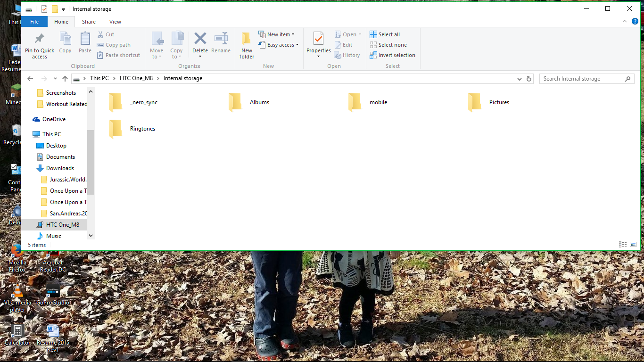Select the Copy icon in the ribbon
Screen dimensions: 644x362
[x=65, y=43]
